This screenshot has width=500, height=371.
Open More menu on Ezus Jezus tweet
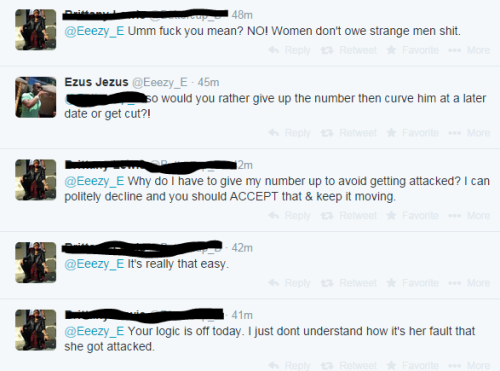[x=469, y=133]
